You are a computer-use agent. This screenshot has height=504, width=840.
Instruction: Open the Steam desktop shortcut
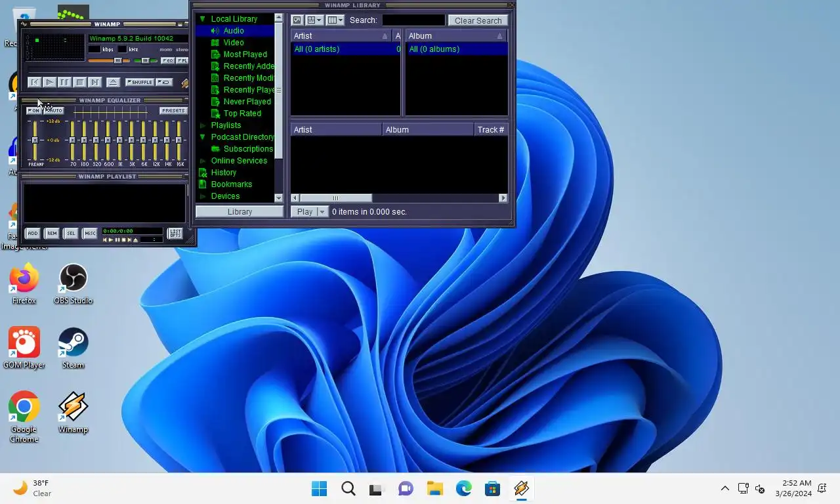point(73,348)
